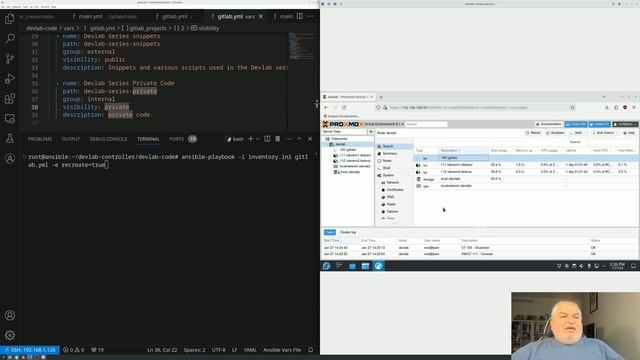This screenshot has width=640, height=360.
Task: Split the terminal panel
Action: pyautogui.click(x=267, y=139)
